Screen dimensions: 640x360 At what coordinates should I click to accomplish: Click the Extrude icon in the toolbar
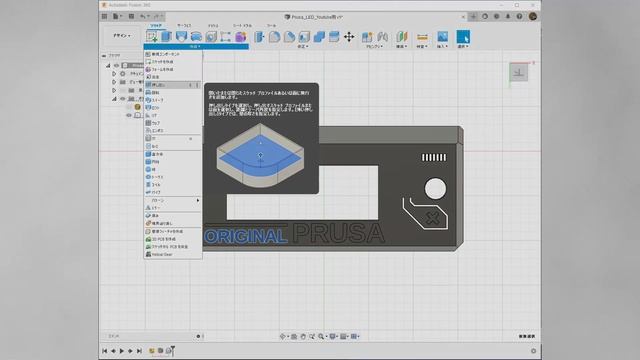click(x=167, y=37)
